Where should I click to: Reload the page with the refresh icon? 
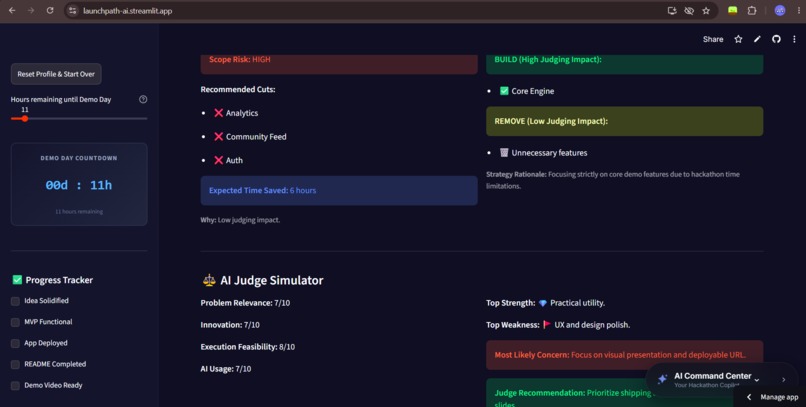coord(50,10)
